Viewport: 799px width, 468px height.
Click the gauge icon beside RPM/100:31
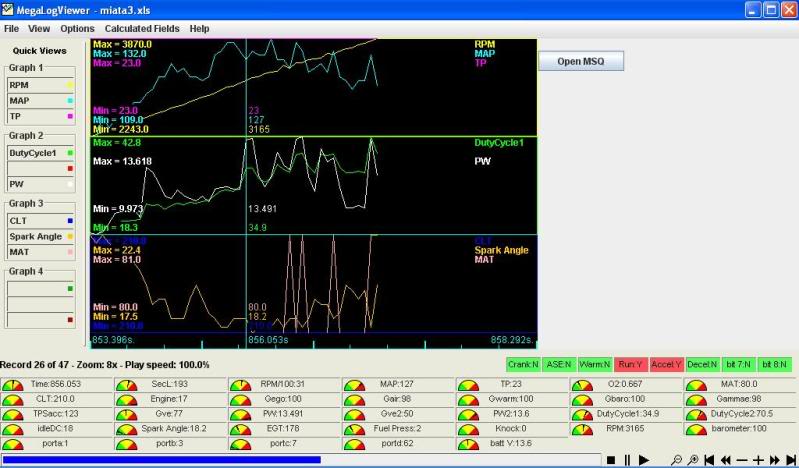(241, 386)
